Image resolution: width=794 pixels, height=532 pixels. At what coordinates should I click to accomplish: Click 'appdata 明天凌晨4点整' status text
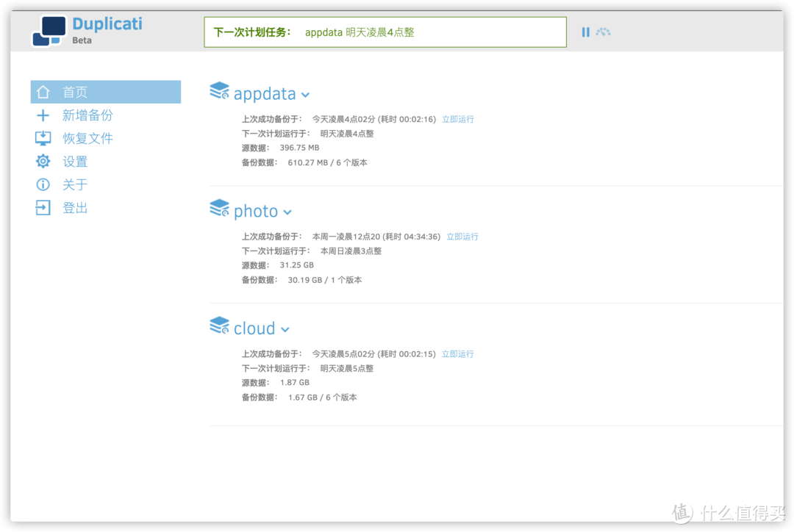pyautogui.click(x=360, y=32)
